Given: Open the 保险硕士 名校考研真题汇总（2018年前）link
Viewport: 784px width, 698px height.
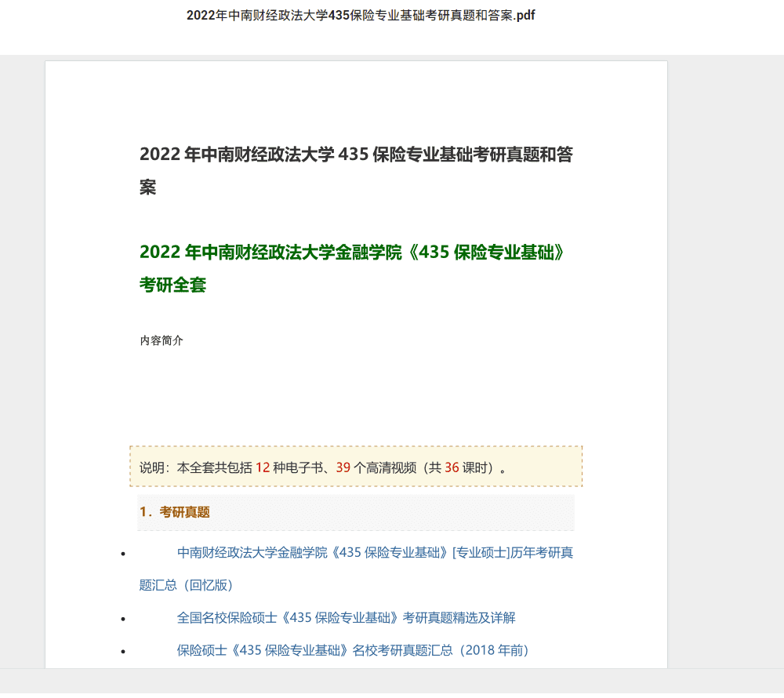Looking at the screenshot, I should tap(353, 650).
